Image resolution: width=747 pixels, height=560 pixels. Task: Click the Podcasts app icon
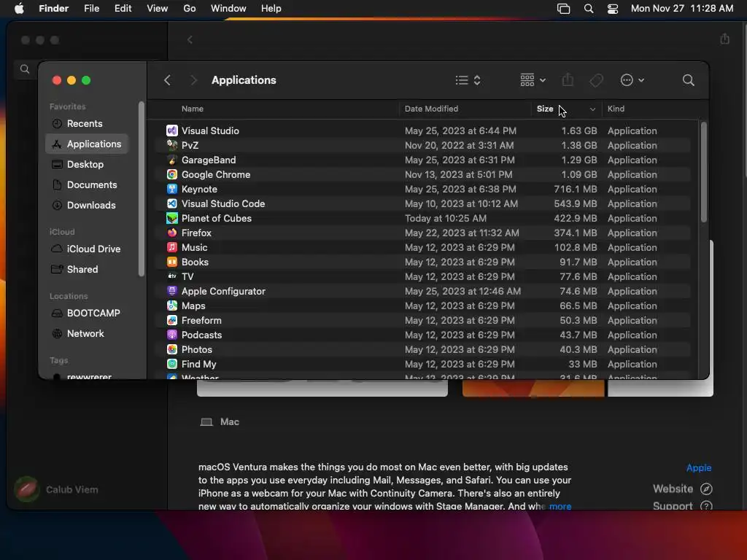click(172, 335)
